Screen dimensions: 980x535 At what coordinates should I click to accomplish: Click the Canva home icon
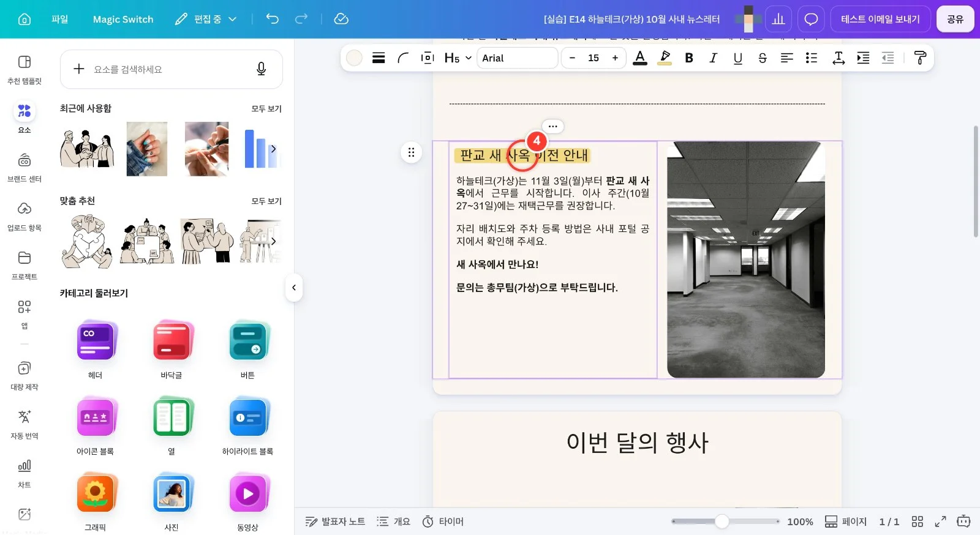click(24, 19)
